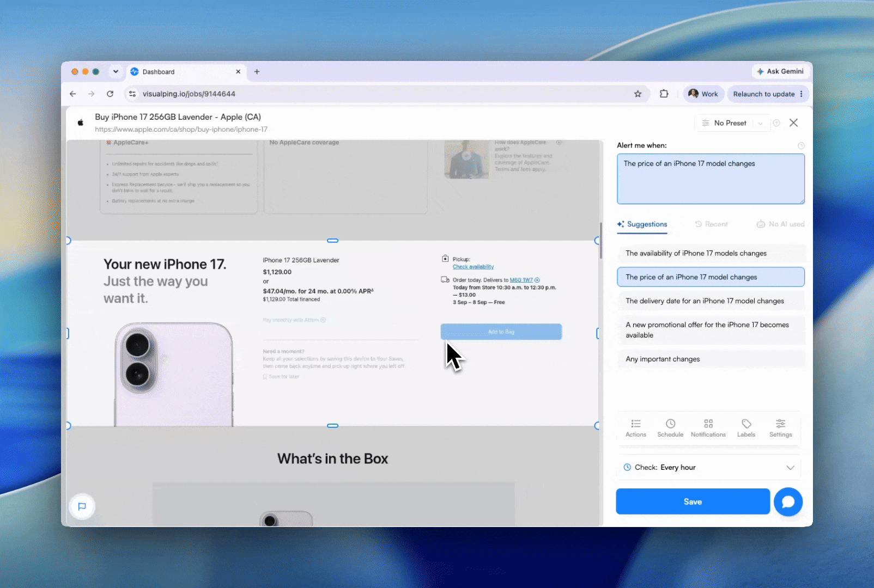Open the apple.com job URL link

coord(181,130)
